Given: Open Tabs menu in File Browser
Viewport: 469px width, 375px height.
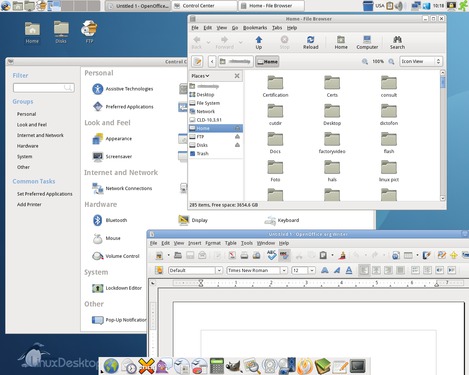Looking at the screenshot, I should tap(277, 28).
